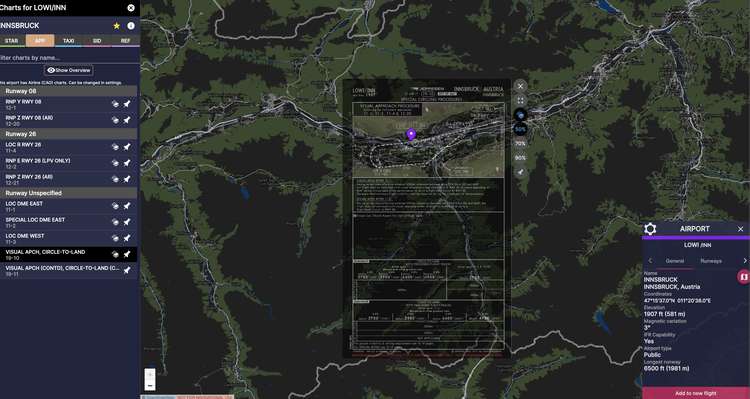Set chart overlay opacity to 70%
This screenshot has height=399, width=750.
tap(520, 144)
